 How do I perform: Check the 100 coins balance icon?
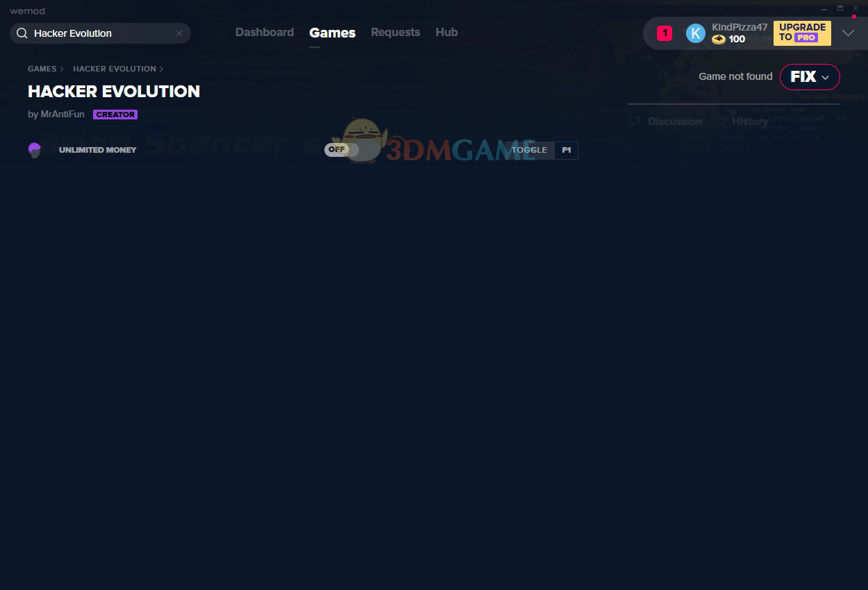(x=719, y=40)
